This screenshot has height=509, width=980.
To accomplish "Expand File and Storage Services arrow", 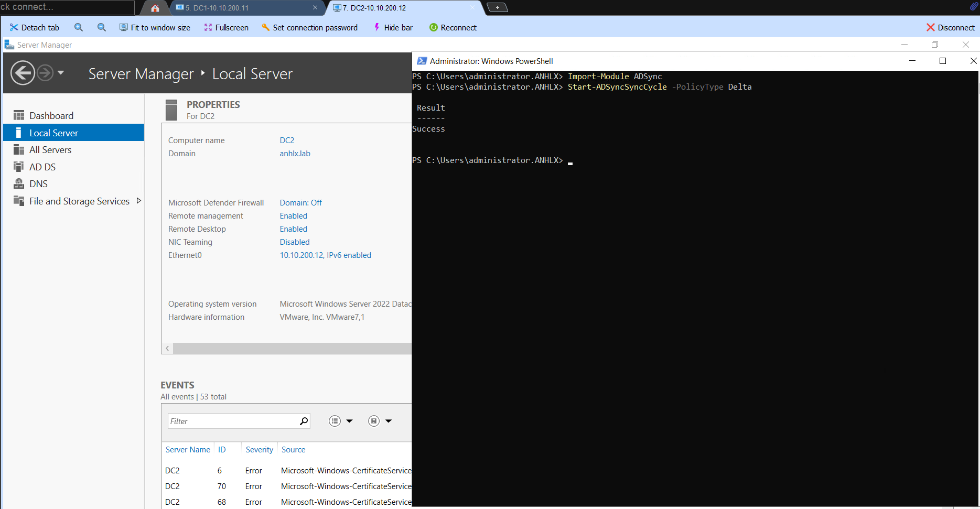I will pyautogui.click(x=138, y=201).
